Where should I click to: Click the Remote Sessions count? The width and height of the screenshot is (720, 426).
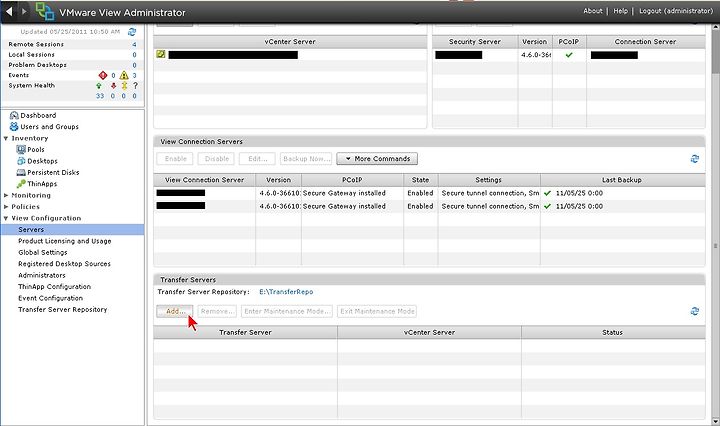click(x=135, y=45)
